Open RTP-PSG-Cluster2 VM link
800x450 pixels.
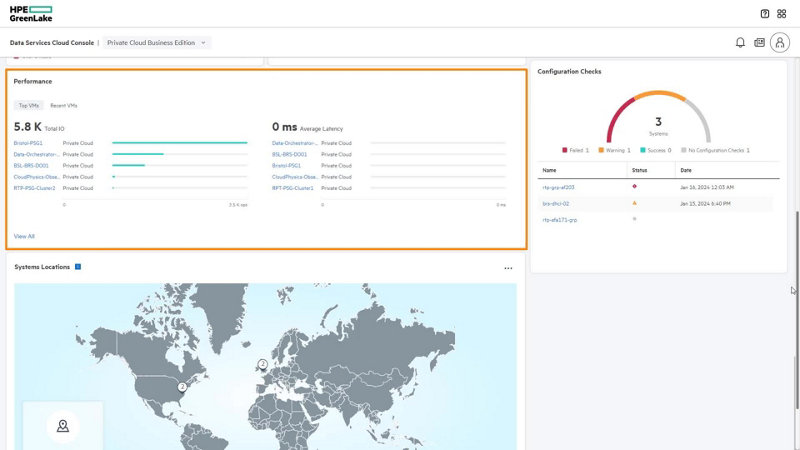coord(34,188)
